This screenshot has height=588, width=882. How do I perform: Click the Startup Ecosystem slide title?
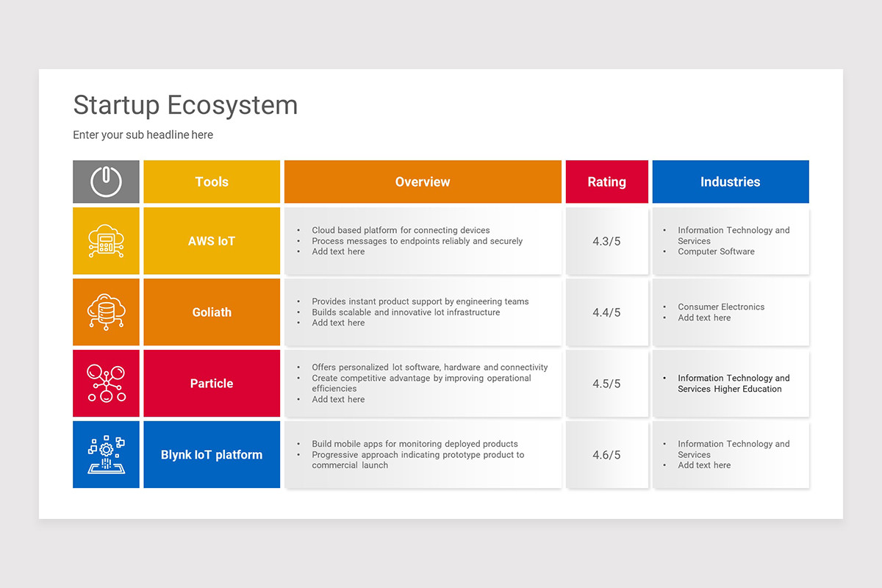coord(185,105)
